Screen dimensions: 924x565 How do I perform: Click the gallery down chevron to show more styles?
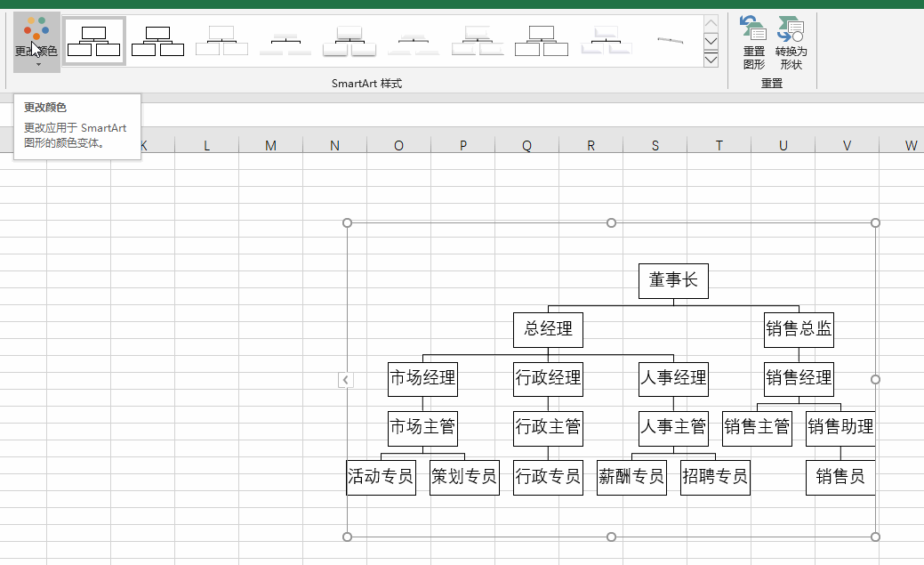point(711,39)
